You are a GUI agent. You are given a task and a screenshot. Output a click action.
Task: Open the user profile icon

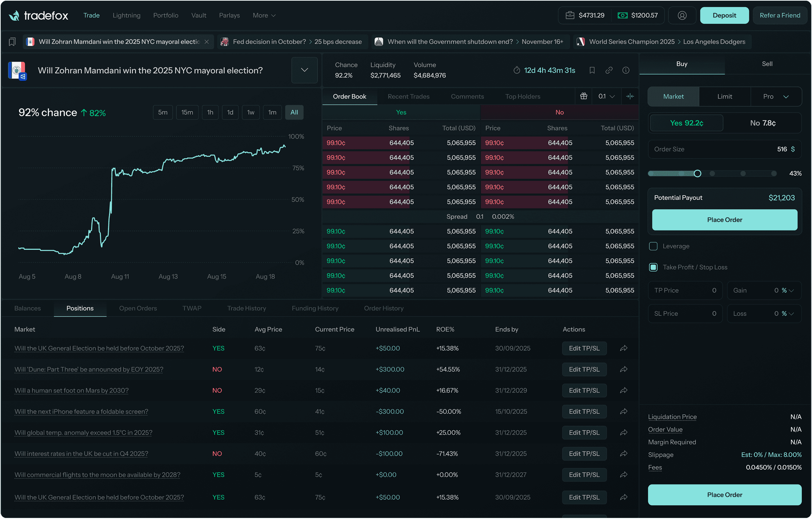(682, 15)
